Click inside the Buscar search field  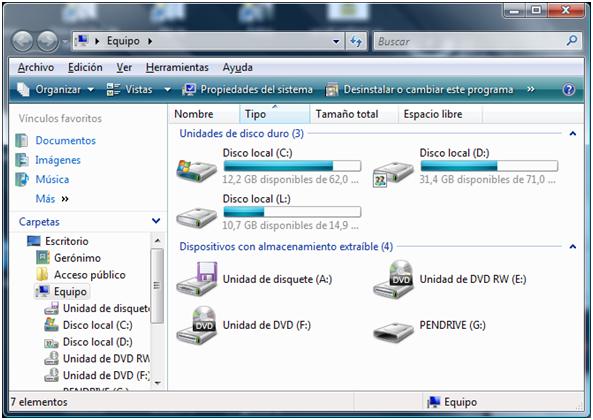(469, 41)
